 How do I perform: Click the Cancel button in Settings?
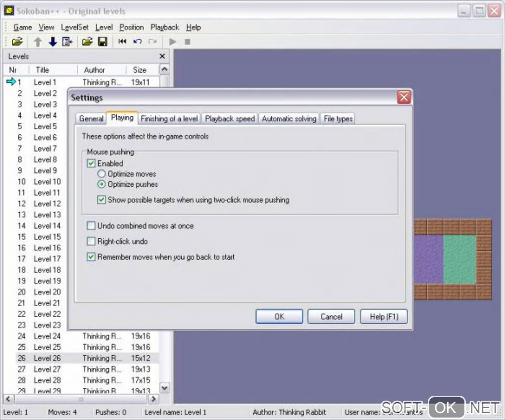click(x=331, y=316)
